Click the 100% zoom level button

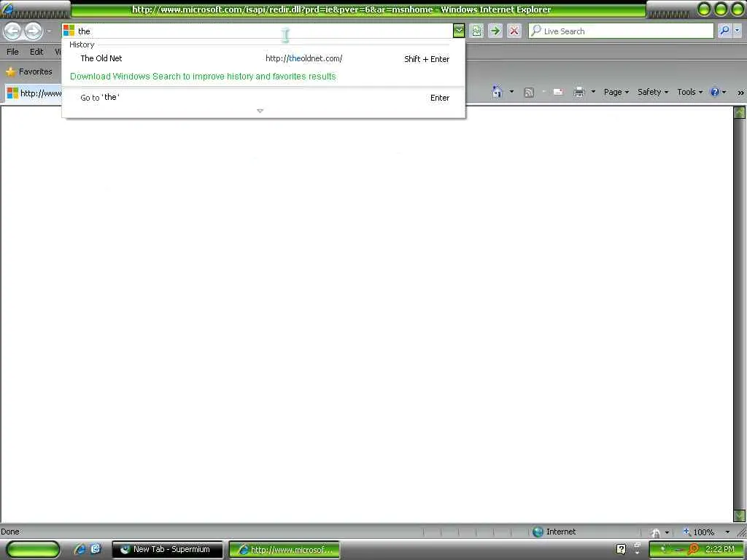(x=698, y=532)
